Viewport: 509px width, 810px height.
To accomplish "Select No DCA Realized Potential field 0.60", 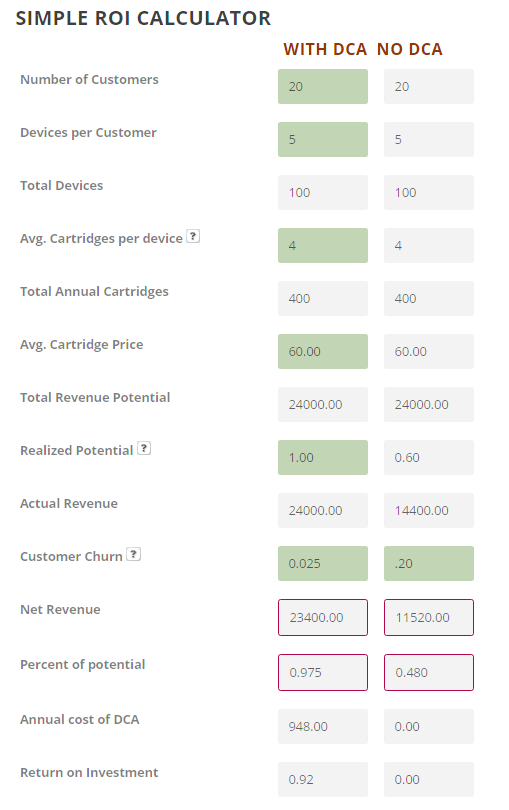I will click(429, 457).
